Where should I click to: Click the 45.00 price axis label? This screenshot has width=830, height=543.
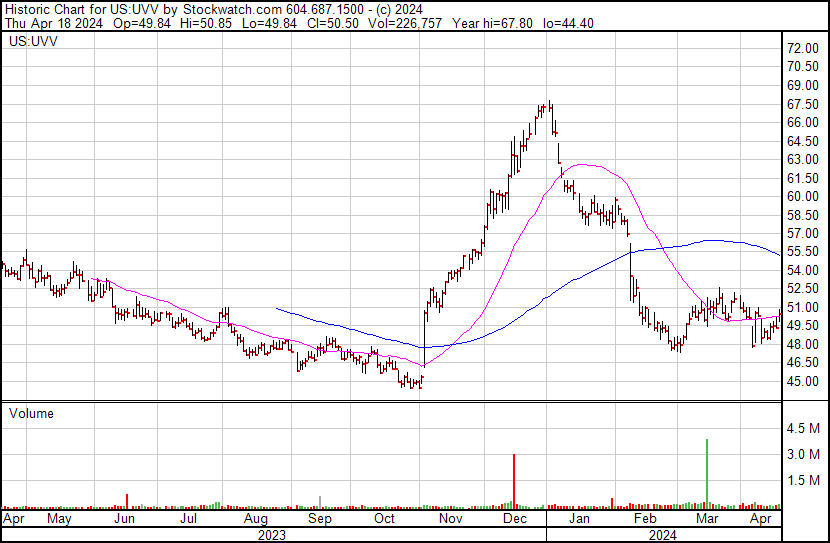click(803, 381)
